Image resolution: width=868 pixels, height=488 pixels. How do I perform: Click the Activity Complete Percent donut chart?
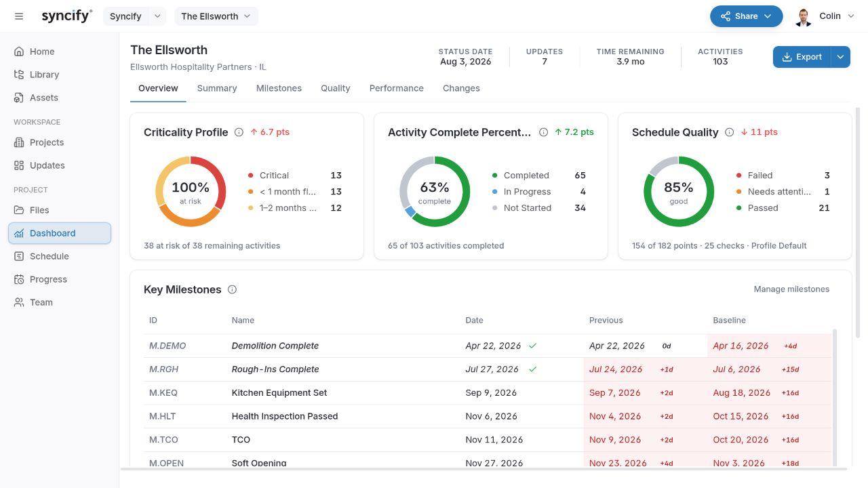(435, 192)
